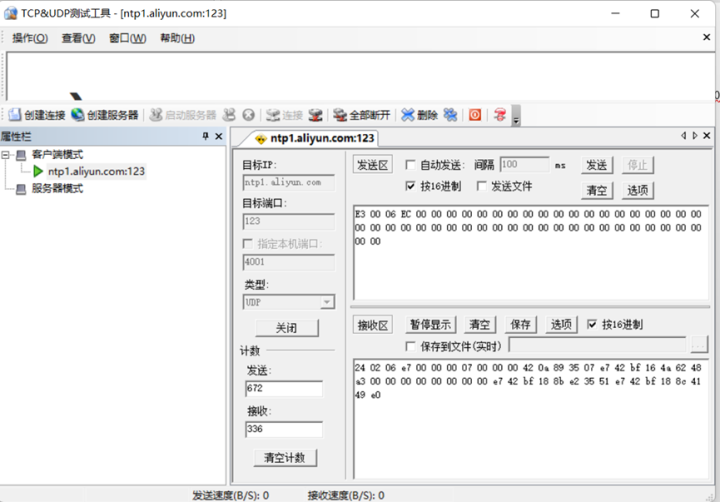This screenshot has width=720, height=502.
Task: Click the received data hex text area
Action: [531, 419]
